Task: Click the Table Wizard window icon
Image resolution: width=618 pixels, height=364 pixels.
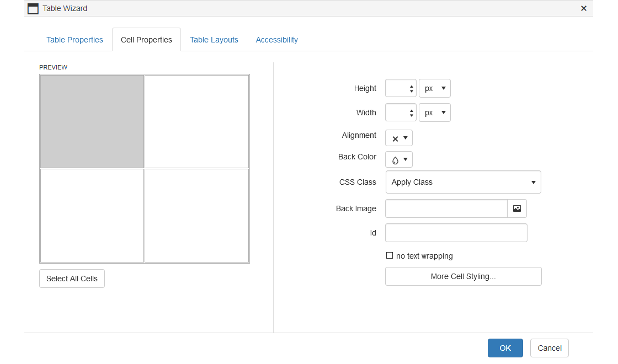Action: 33,9
